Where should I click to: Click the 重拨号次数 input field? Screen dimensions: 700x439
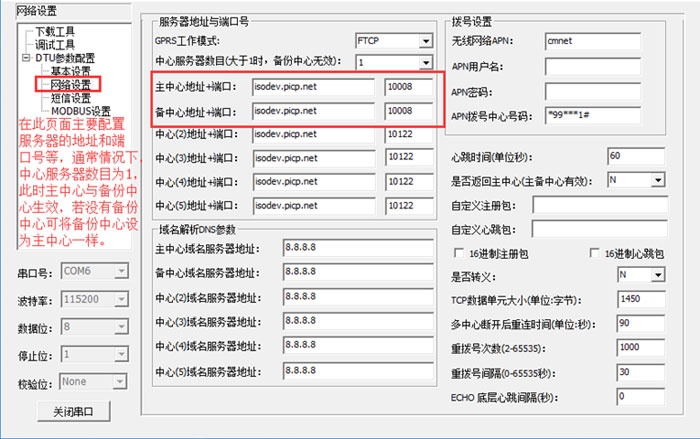tap(647, 347)
